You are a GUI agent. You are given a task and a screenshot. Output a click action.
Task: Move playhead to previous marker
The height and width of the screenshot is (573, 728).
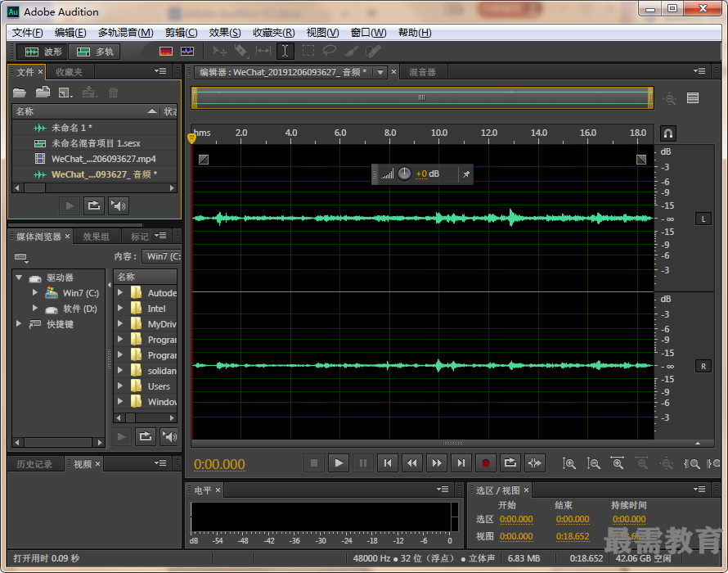(x=388, y=462)
